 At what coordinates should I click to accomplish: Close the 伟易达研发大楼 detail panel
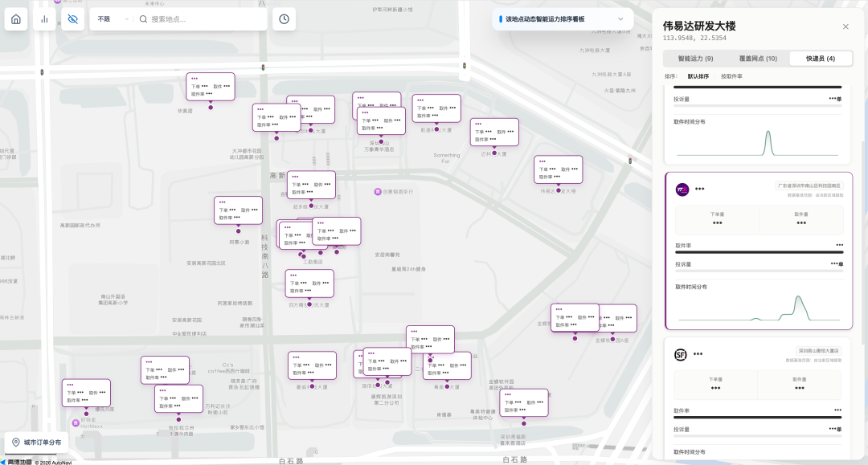tap(845, 27)
